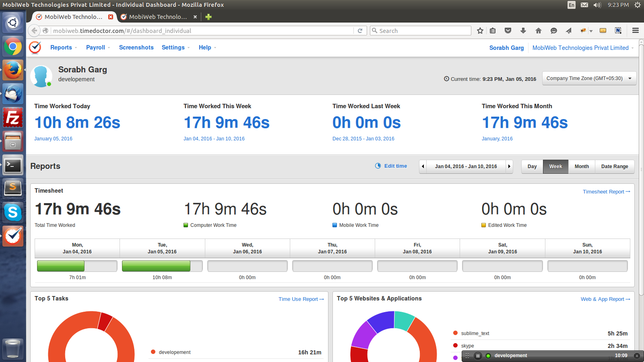The height and width of the screenshot is (362, 644).
Task: Open the Trash in the dock
Action: 13,348
